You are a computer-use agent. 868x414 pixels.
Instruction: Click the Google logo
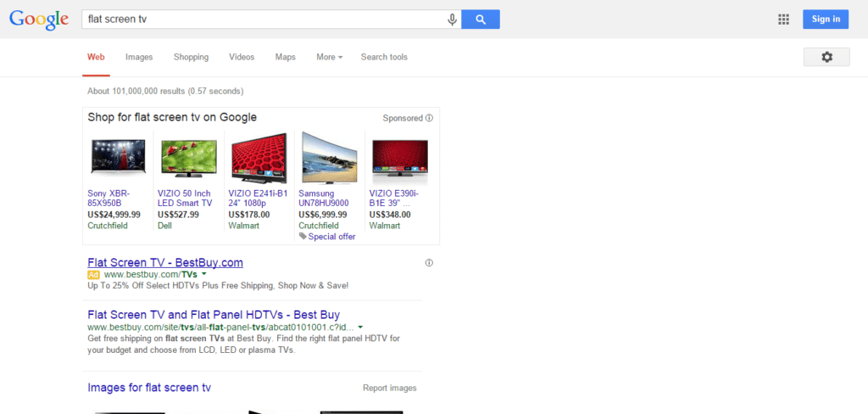coord(39,20)
